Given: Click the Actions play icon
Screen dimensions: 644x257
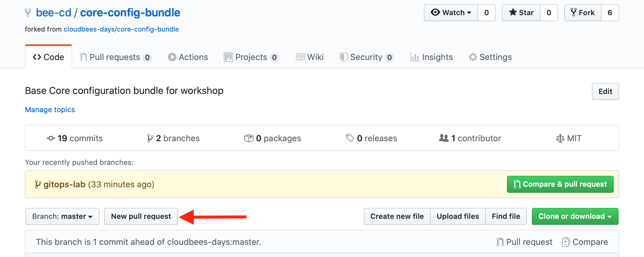Looking at the screenshot, I should click(x=172, y=57).
